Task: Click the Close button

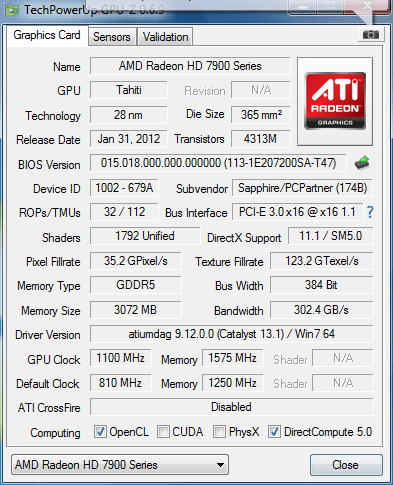Action: tap(346, 465)
